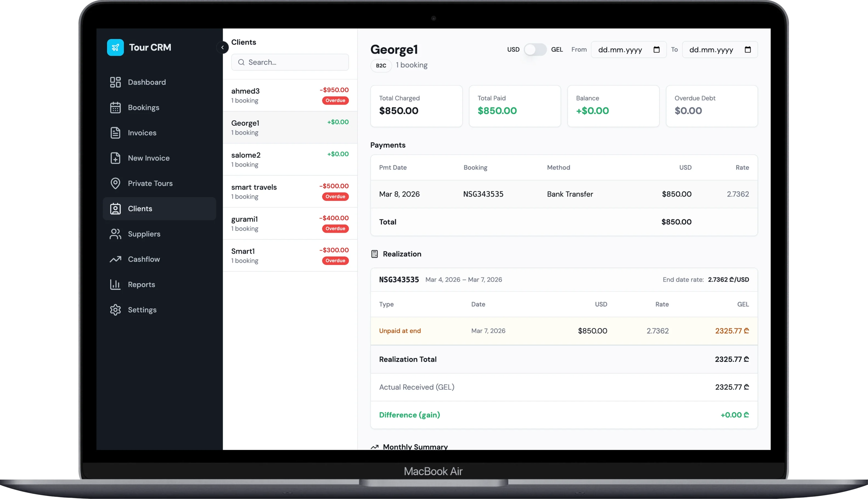Viewport: 868px width, 499px height.
Task: Open the Bookings calendar icon
Action: [115, 108]
